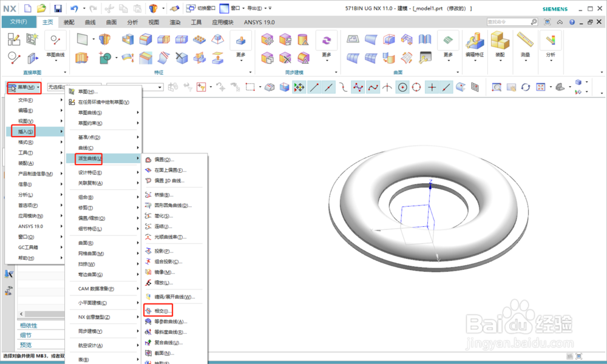Choose 复合曲线(U)... command
This screenshot has height=364, width=607.
coord(175,342)
